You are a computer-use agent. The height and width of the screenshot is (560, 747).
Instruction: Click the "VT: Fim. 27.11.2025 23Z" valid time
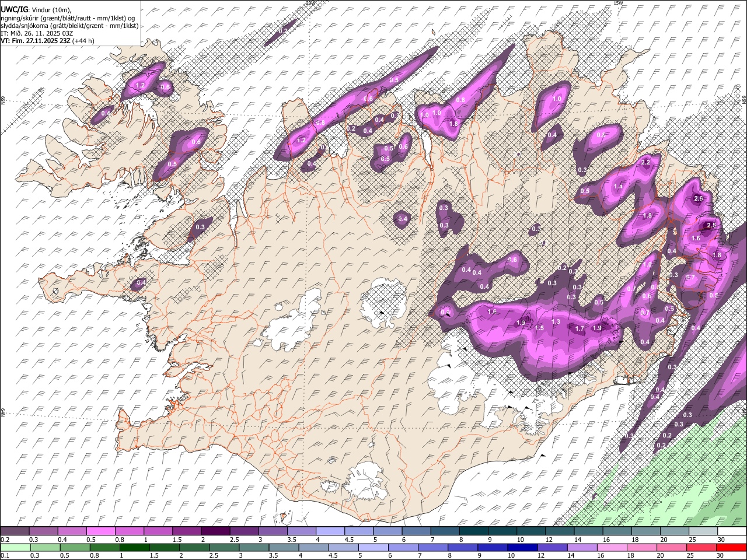pos(36,41)
